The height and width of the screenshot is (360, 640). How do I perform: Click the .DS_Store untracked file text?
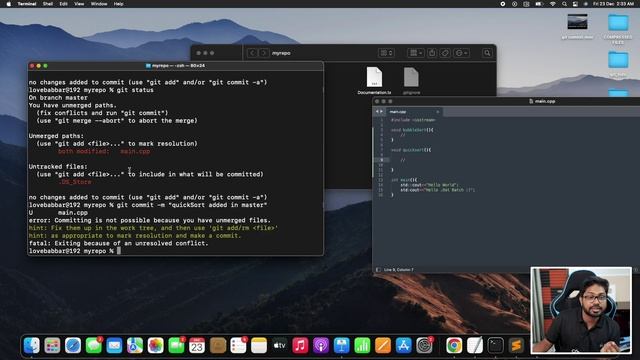point(75,182)
